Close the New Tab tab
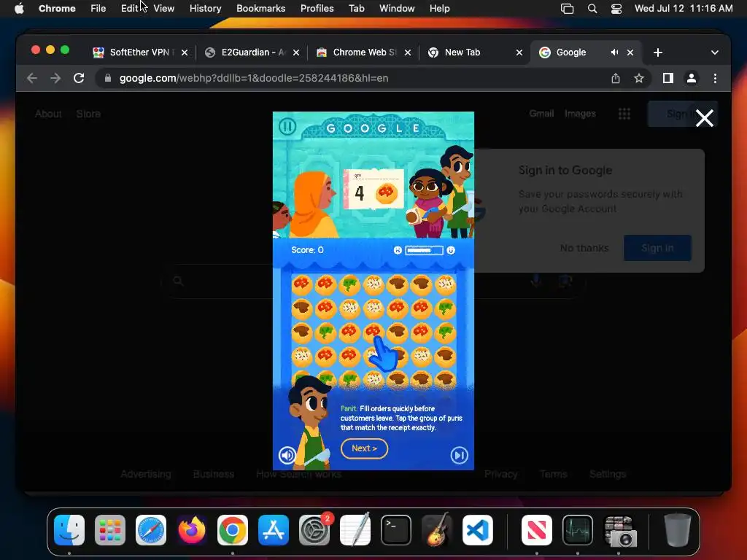This screenshot has height=560, width=747. (x=519, y=52)
